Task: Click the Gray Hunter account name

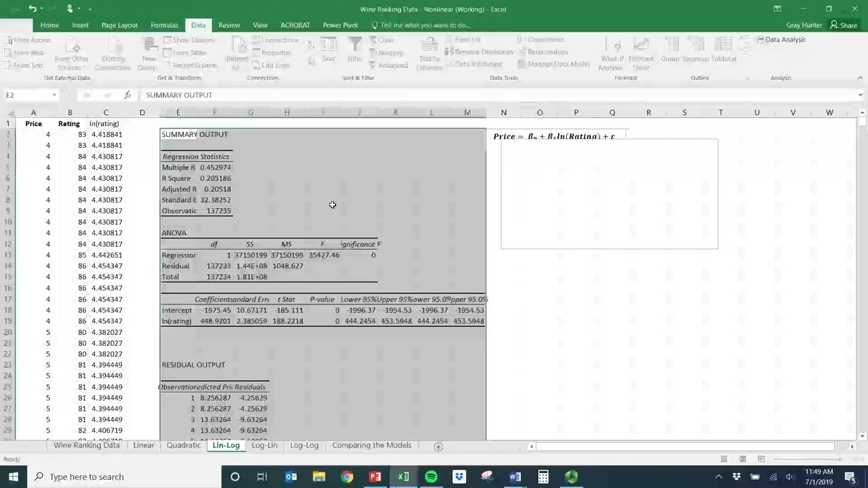Action: coord(804,25)
